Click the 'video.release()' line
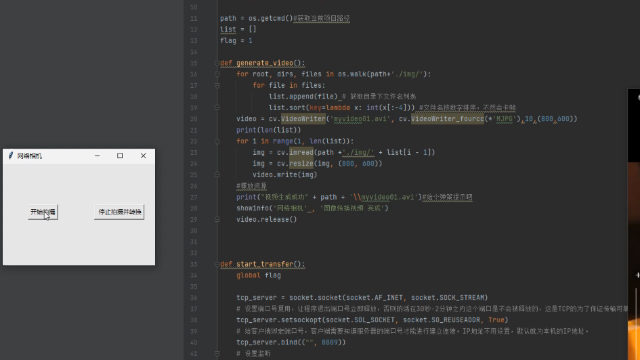This screenshot has width=640, height=360. pos(267,220)
